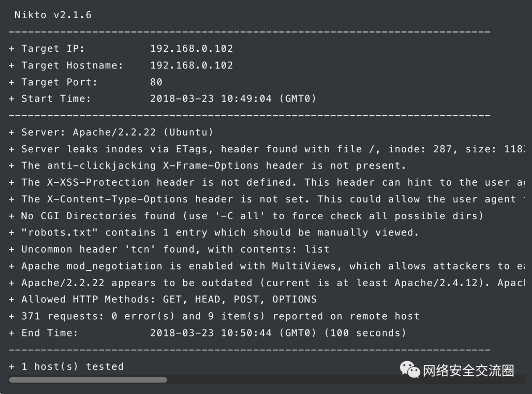Click the robots.txt entry line
Viewport: 532px width, 394px height.
[214, 232]
